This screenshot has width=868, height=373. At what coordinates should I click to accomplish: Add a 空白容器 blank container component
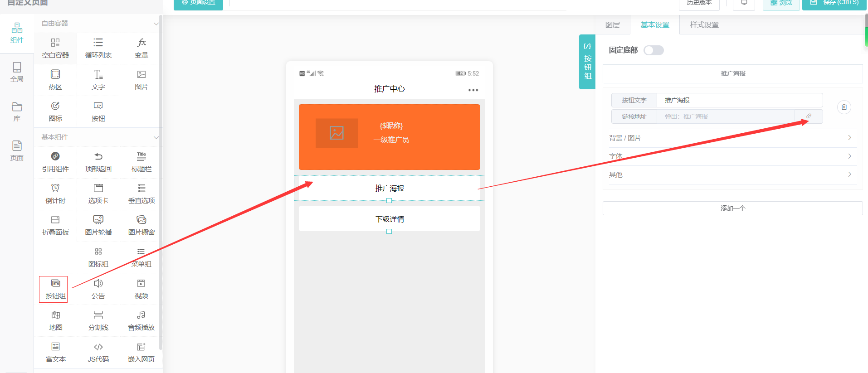tap(55, 48)
